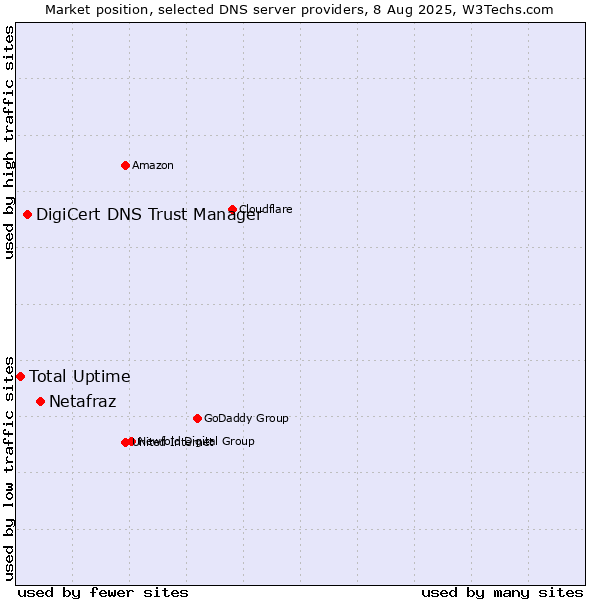Click the chart title mentioning W3Techs.com
The height and width of the screenshot is (600, 600).
point(299,10)
